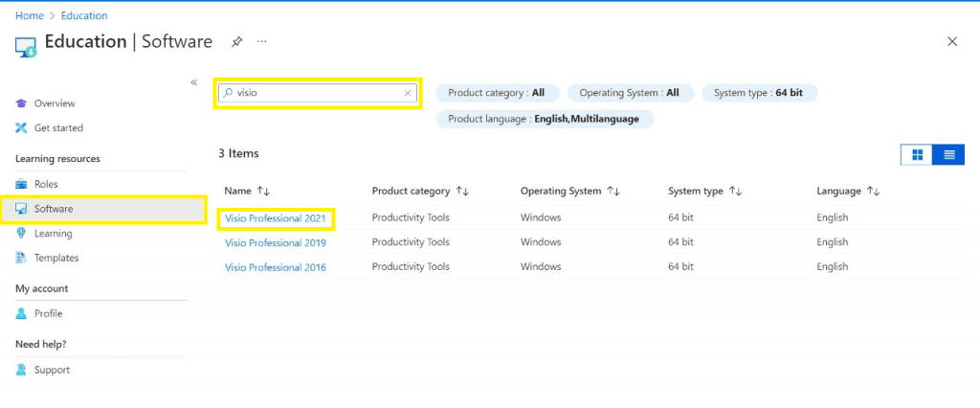Open the more options ellipsis menu
The image size is (980, 408).
tap(261, 41)
